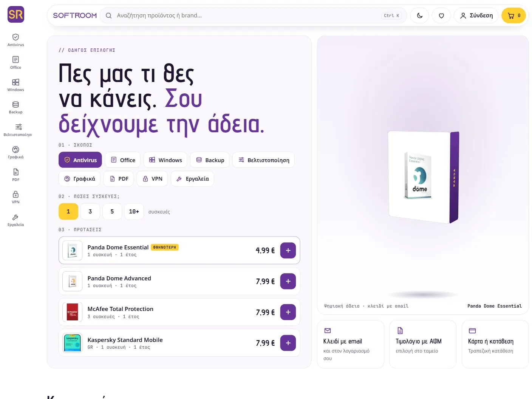The width and height of the screenshot is (532, 399).
Task: Focus the product search field
Action: [x=253, y=15]
